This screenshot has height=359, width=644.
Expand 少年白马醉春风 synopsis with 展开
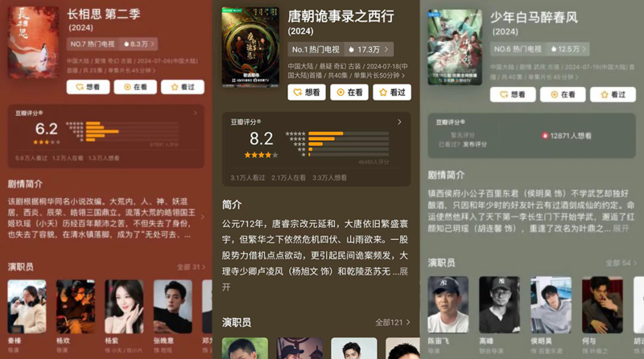pyautogui.click(x=621, y=229)
